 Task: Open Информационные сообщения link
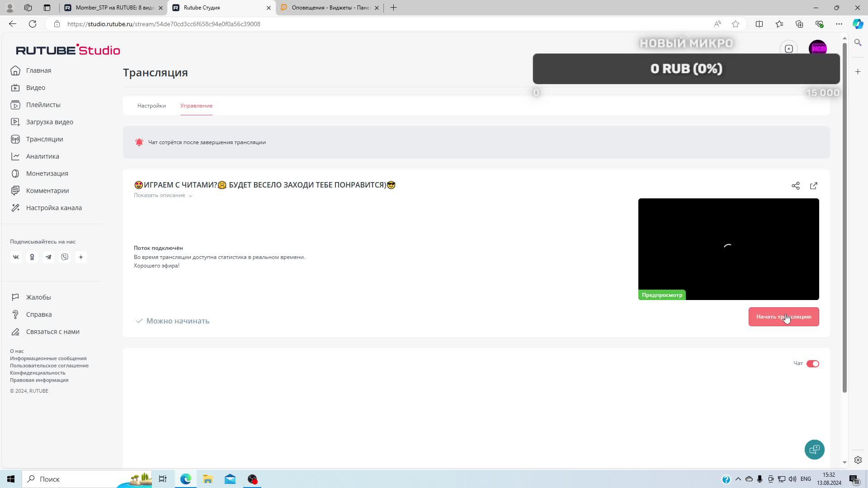tap(48, 358)
